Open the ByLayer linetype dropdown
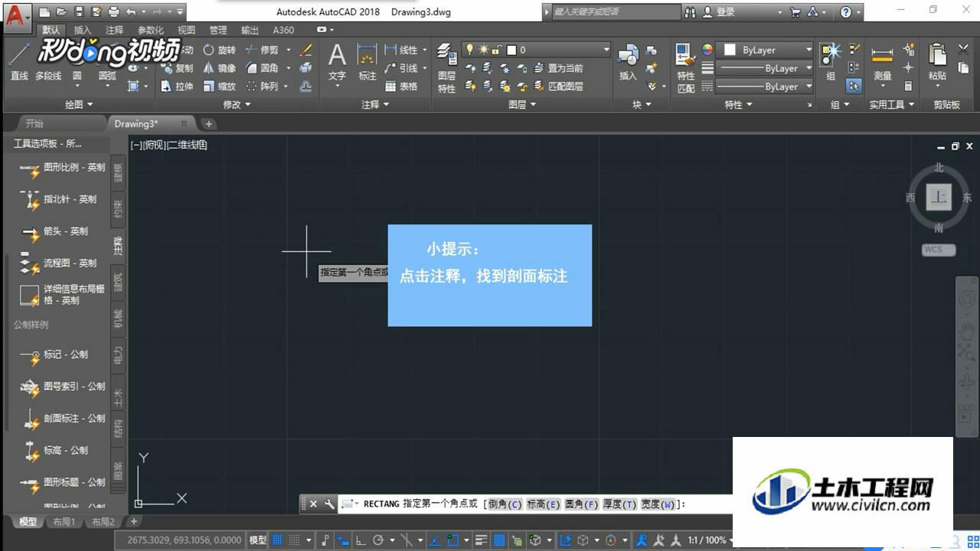 tap(766, 86)
